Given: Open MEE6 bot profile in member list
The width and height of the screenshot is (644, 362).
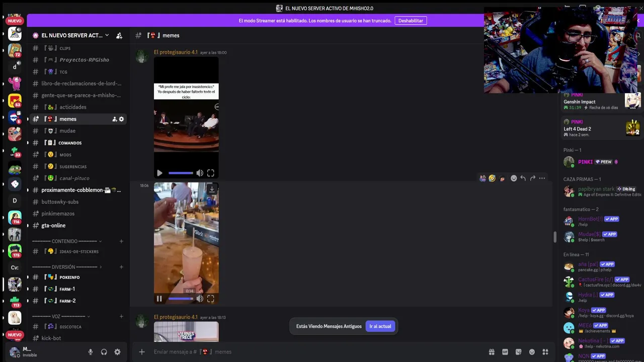Looking at the screenshot, I should tap(601, 328).
